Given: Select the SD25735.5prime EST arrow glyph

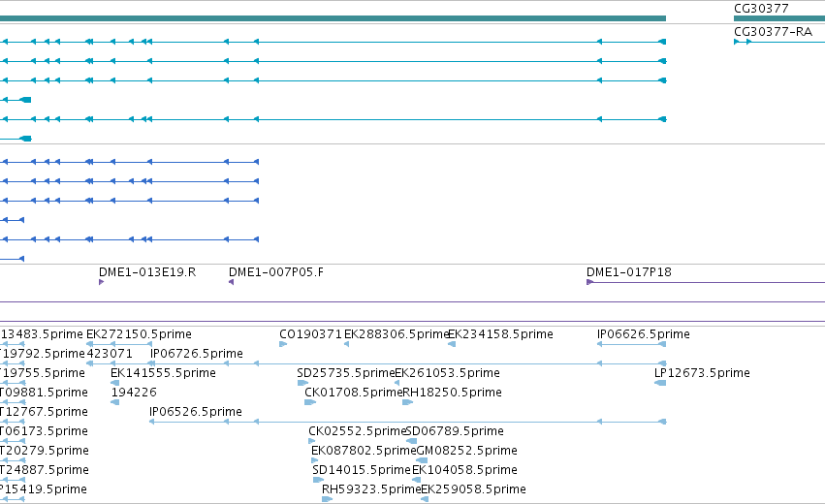Looking at the screenshot, I should coord(302,383).
